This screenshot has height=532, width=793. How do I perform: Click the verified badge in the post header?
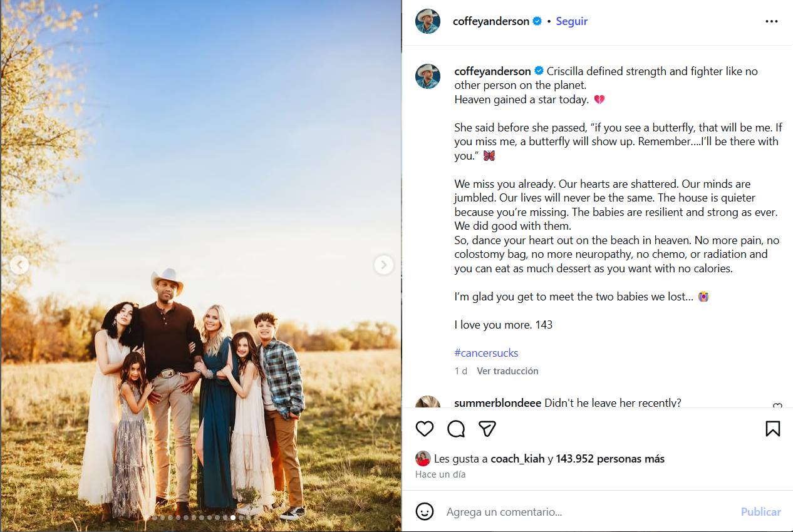[537, 21]
